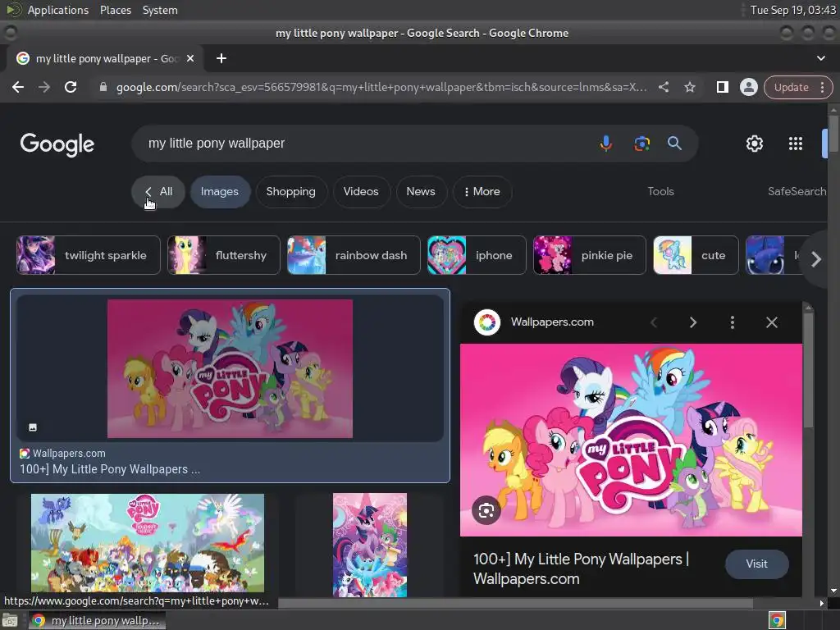Click the Chrome icon in the bottom-right tray
Screen dimensions: 840x630
777,620
